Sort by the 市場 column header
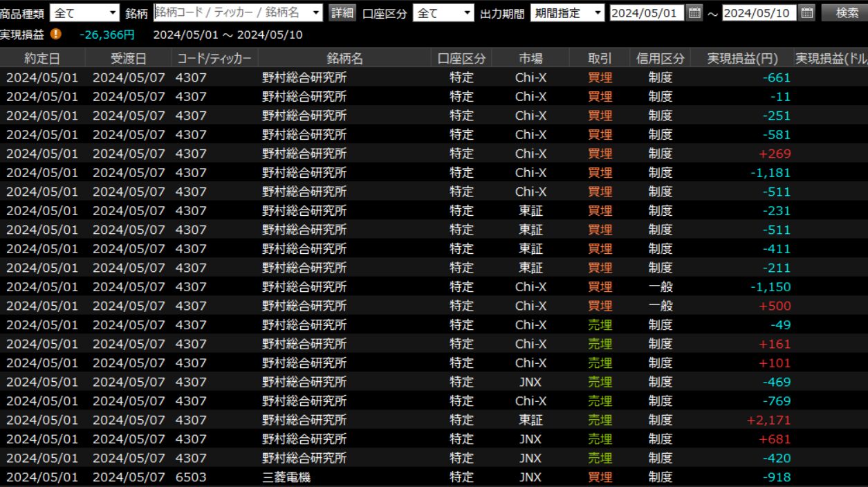 coord(530,58)
